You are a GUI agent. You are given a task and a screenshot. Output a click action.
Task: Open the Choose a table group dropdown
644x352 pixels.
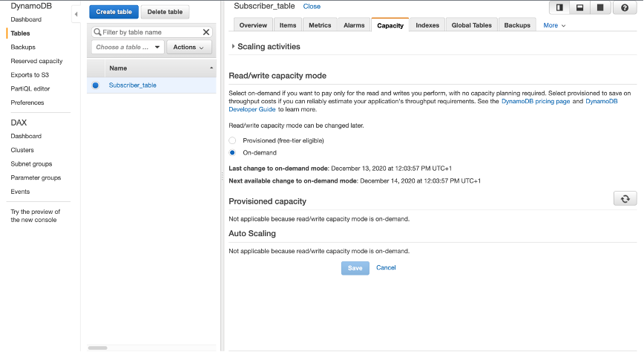tap(128, 48)
